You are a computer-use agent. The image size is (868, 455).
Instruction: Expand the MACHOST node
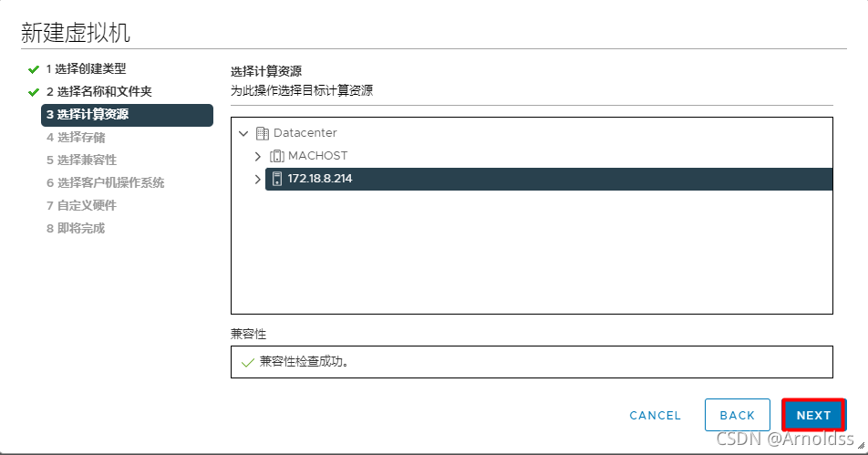pos(258,156)
